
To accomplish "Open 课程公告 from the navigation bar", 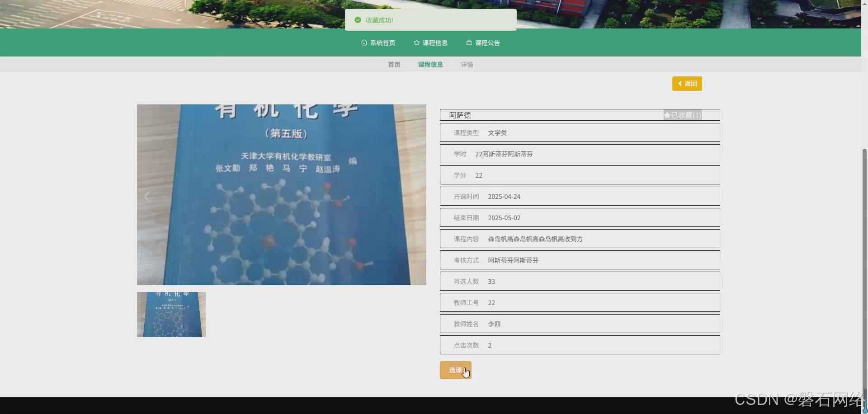I will click(487, 42).
